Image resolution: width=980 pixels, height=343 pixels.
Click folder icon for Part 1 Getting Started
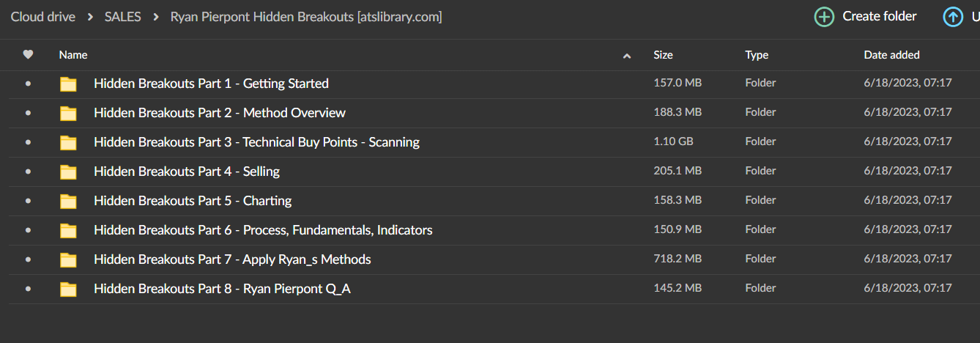click(68, 84)
